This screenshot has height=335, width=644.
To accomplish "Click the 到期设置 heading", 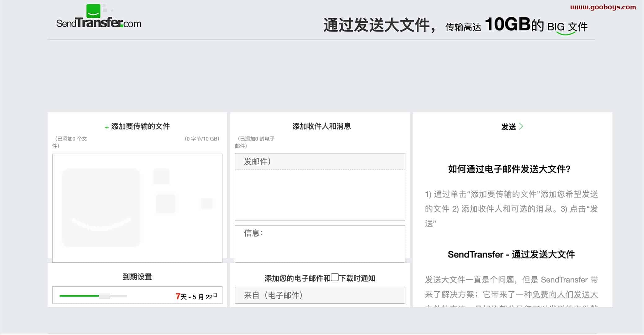I will click(x=137, y=277).
